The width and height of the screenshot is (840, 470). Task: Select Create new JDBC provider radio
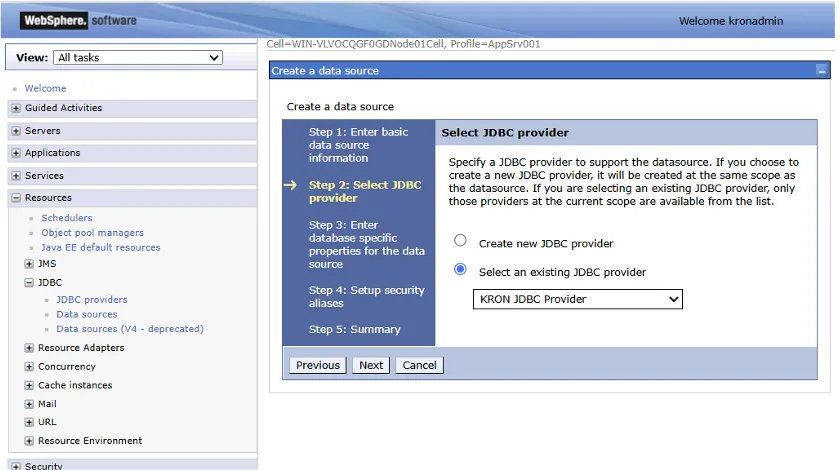[x=460, y=241]
